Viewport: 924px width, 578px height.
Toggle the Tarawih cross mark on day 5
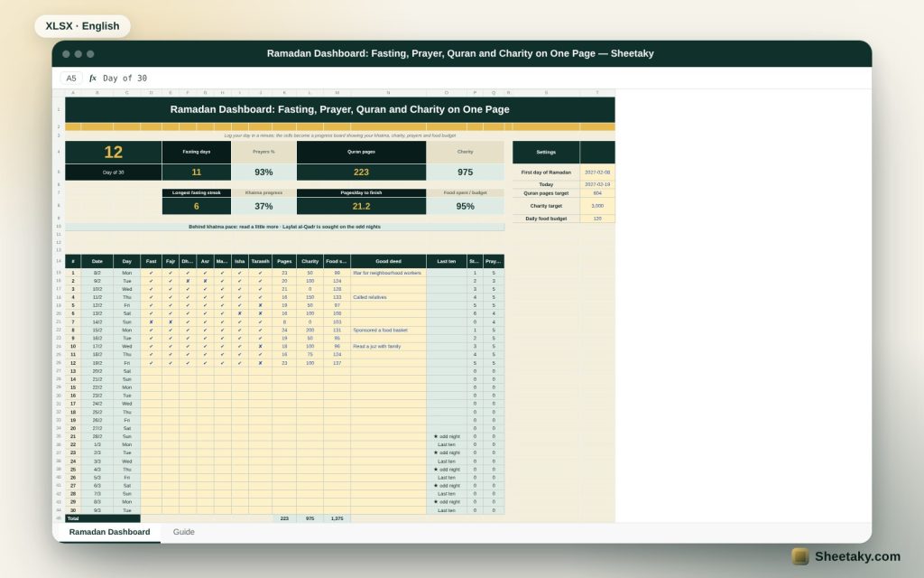pyautogui.click(x=261, y=305)
